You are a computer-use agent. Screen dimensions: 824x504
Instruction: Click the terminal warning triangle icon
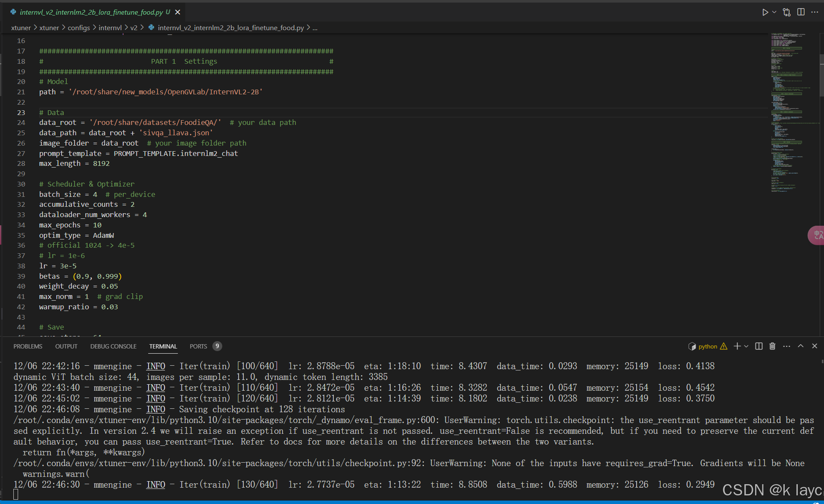[724, 346]
